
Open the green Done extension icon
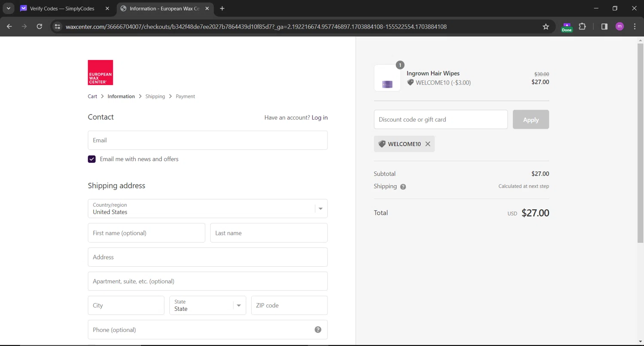pos(567,27)
